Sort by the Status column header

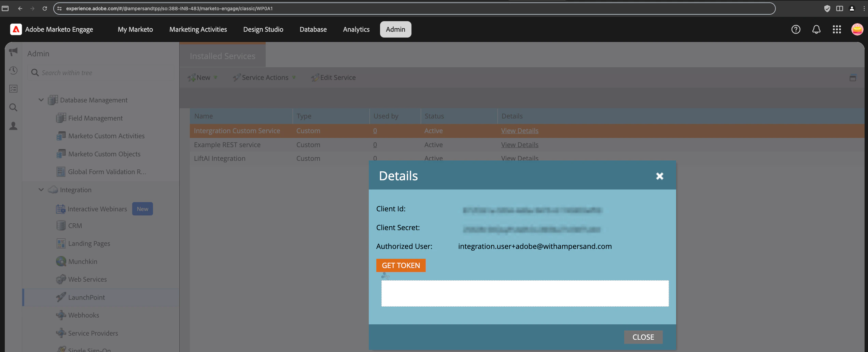click(459, 116)
